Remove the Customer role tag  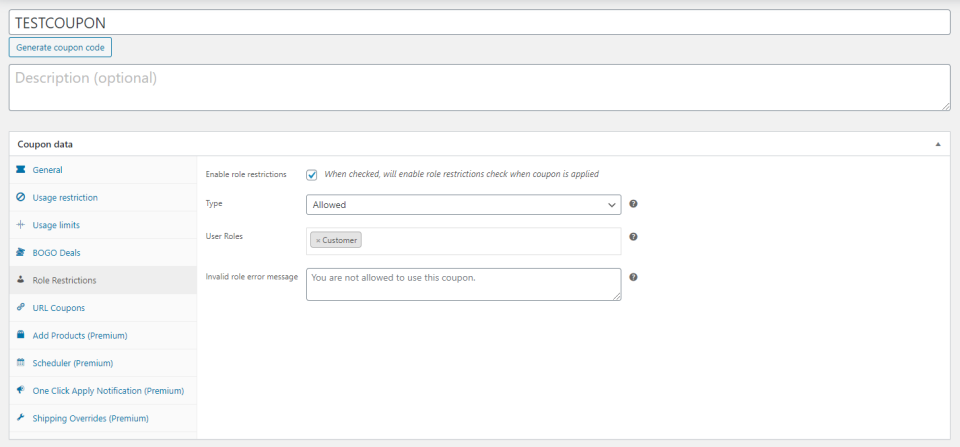(318, 240)
